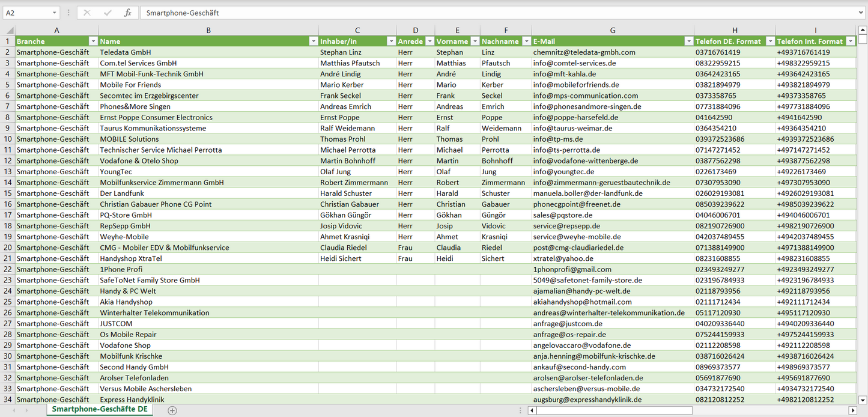Screen dimensions: 868x417
Task: Open the Branche column filter dropdown
Action: coord(93,41)
